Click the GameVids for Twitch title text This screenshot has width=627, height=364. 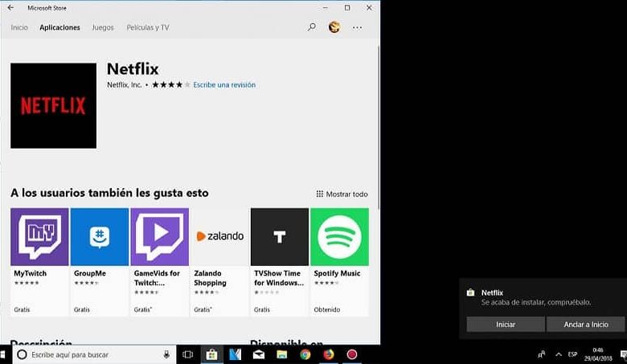(x=157, y=278)
